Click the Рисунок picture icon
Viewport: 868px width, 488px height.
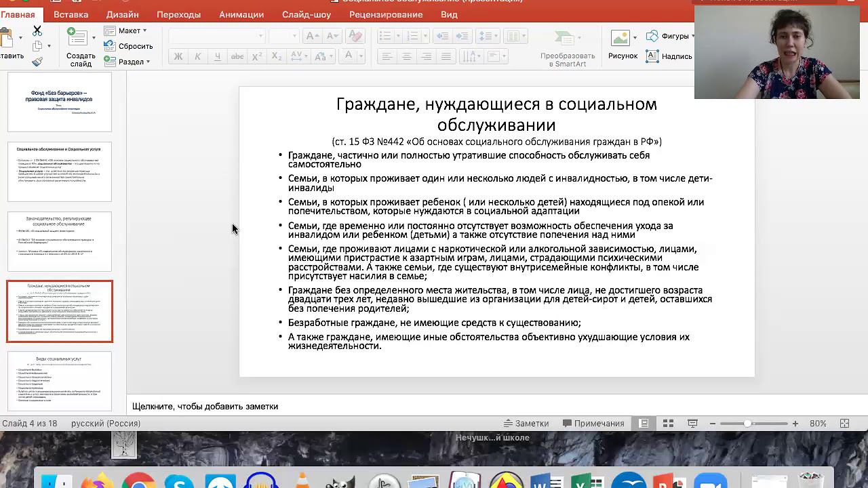click(619, 39)
